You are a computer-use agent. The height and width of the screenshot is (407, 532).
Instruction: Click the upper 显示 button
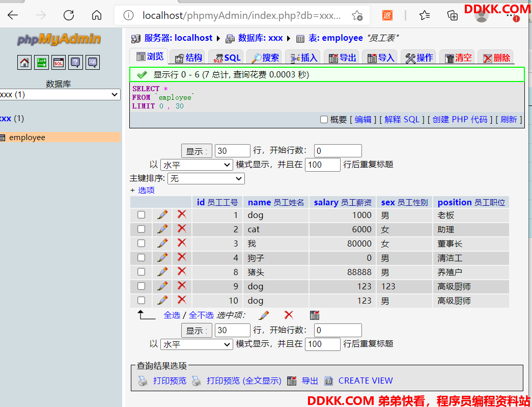coord(197,151)
